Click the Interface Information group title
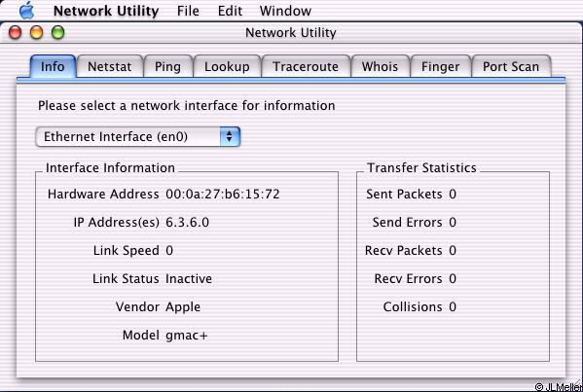The image size is (583, 392). tap(110, 168)
